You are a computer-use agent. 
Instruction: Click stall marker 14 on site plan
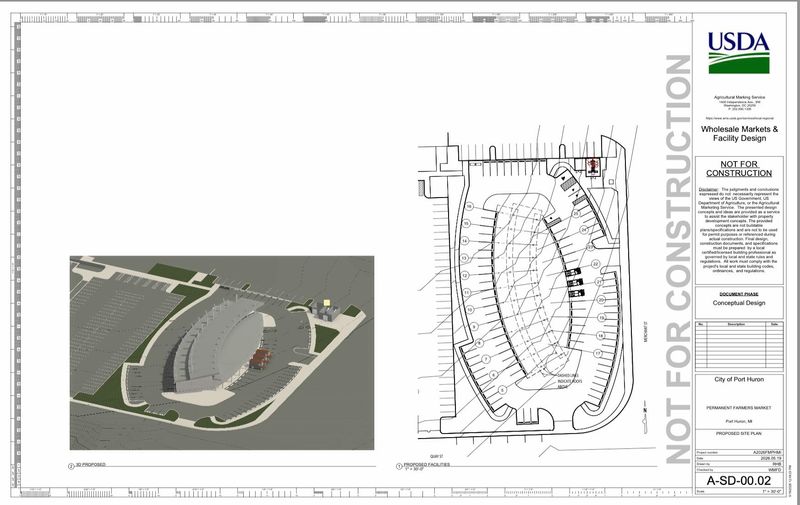(x=465, y=241)
